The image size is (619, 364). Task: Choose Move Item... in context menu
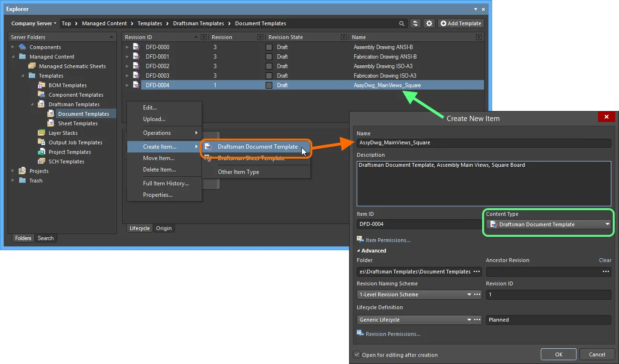pyautogui.click(x=164, y=158)
